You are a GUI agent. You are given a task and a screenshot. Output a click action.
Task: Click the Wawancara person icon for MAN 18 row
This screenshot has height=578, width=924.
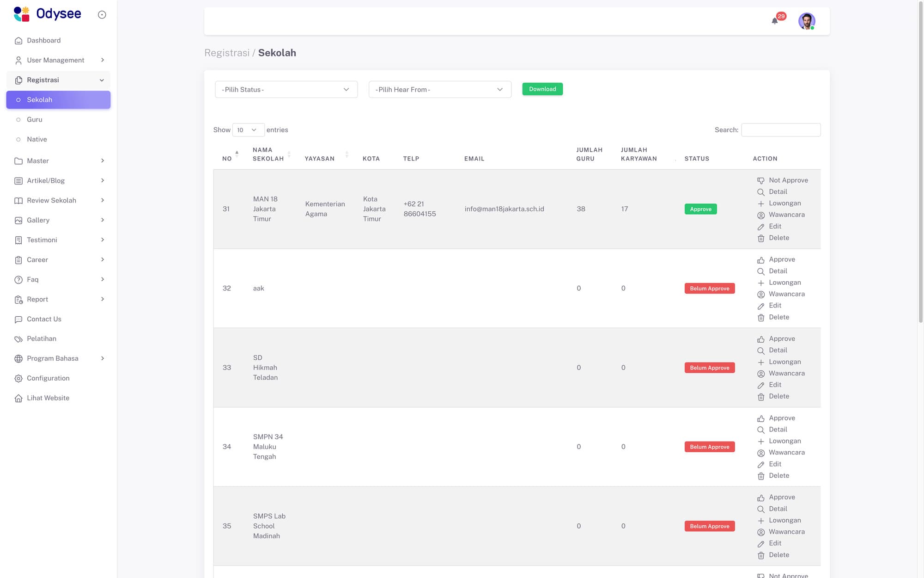point(761,215)
